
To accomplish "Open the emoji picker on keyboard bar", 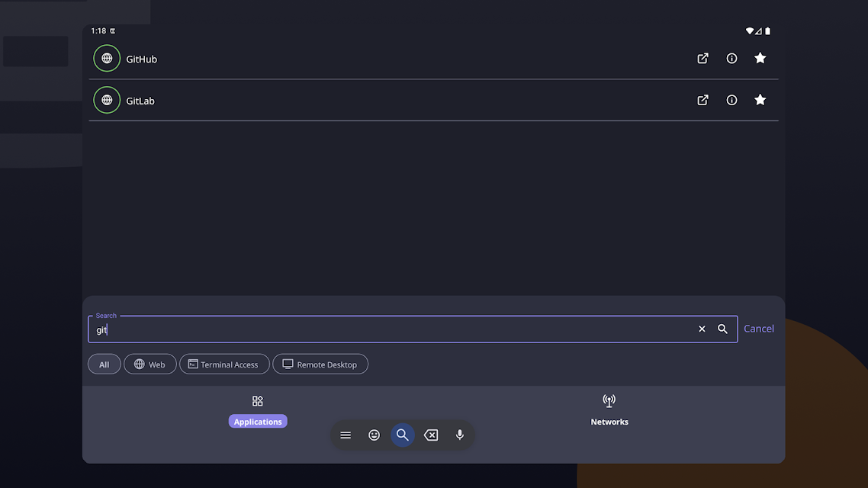I will pos(375,435).
